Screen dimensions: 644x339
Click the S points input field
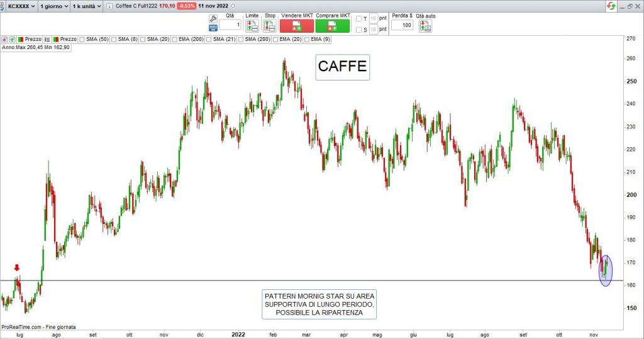373,30
